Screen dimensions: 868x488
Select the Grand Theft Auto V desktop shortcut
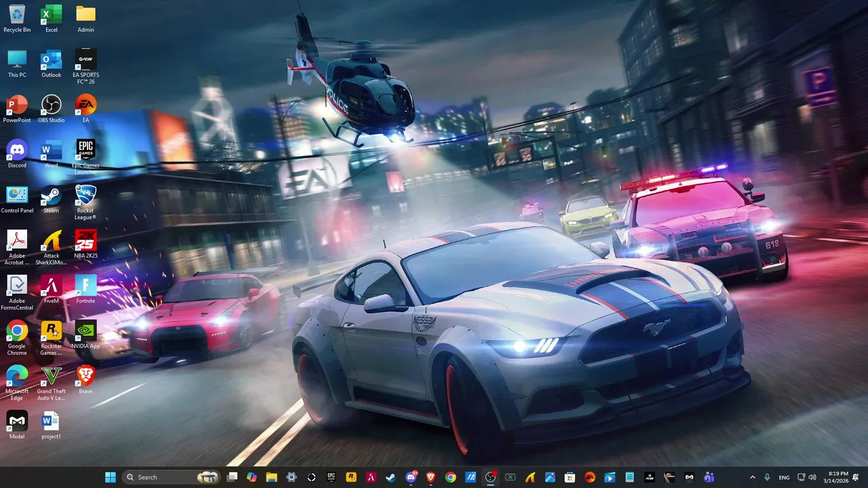click(x=52, y=383)
